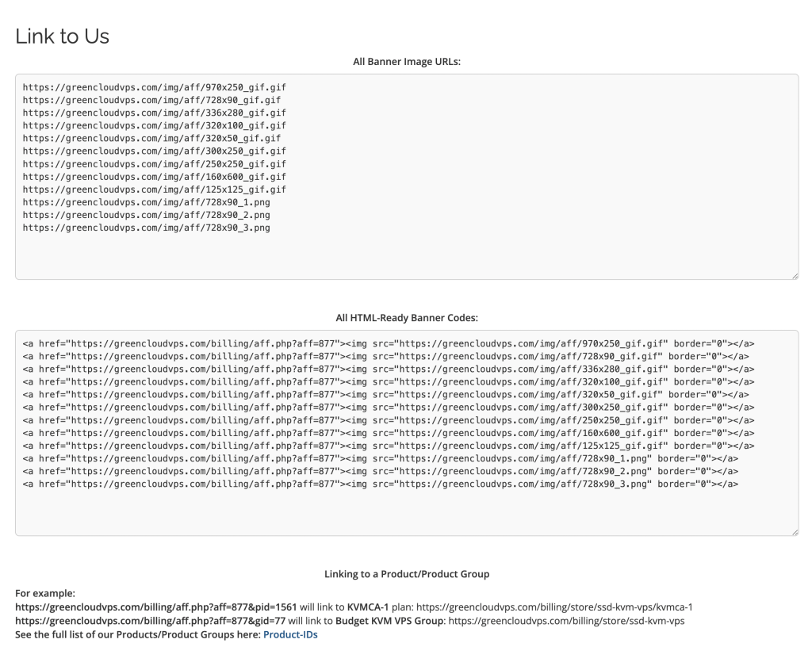The width and height of the screenshot is (812, 670).
Task: Click empty area in Banner Image URLs textarea
Action: pyautogui.click(x=407, y=256)
